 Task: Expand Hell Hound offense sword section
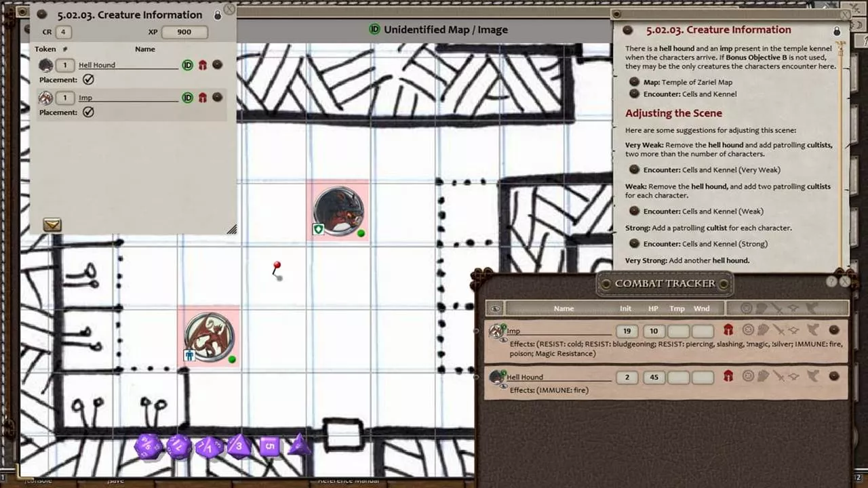tap(778, 376)
